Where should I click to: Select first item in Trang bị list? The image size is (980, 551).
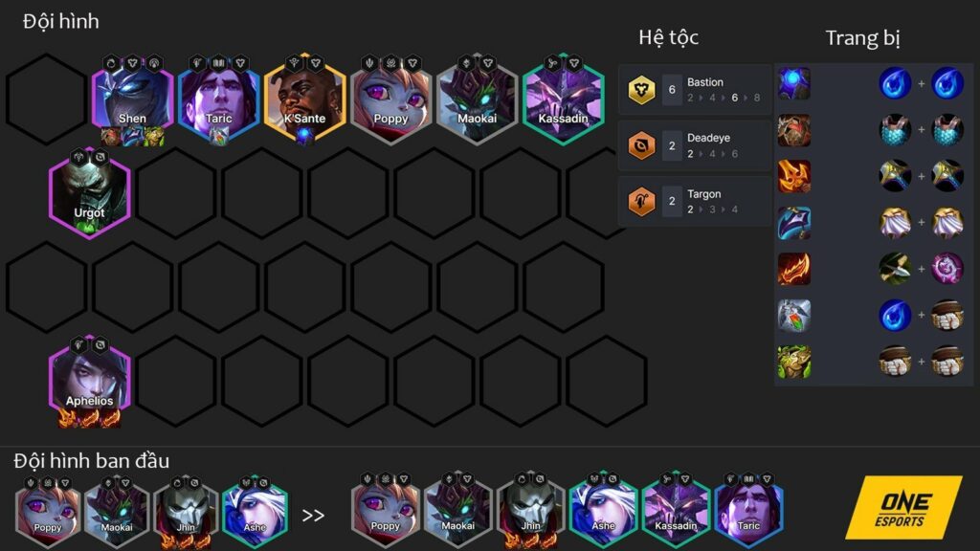tap(794, 83)
